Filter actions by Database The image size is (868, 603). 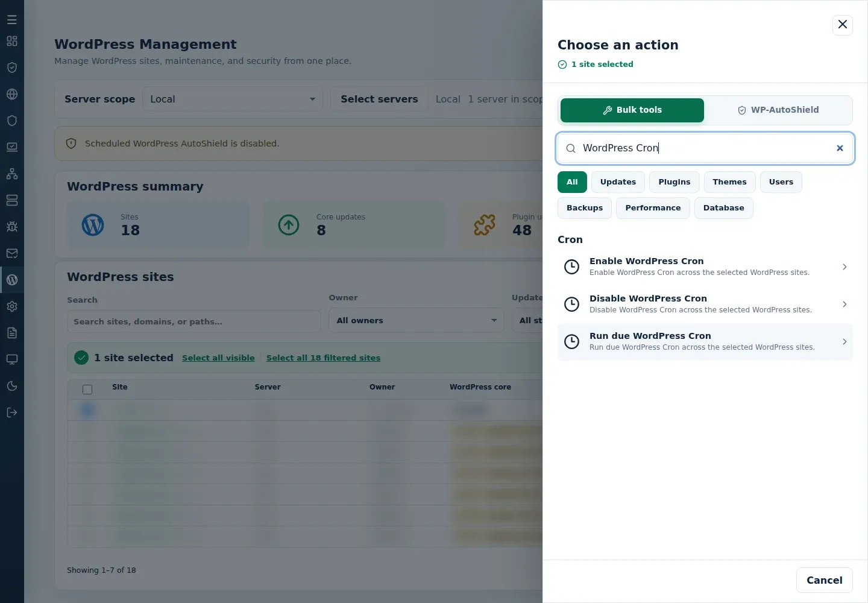[724, 208]
